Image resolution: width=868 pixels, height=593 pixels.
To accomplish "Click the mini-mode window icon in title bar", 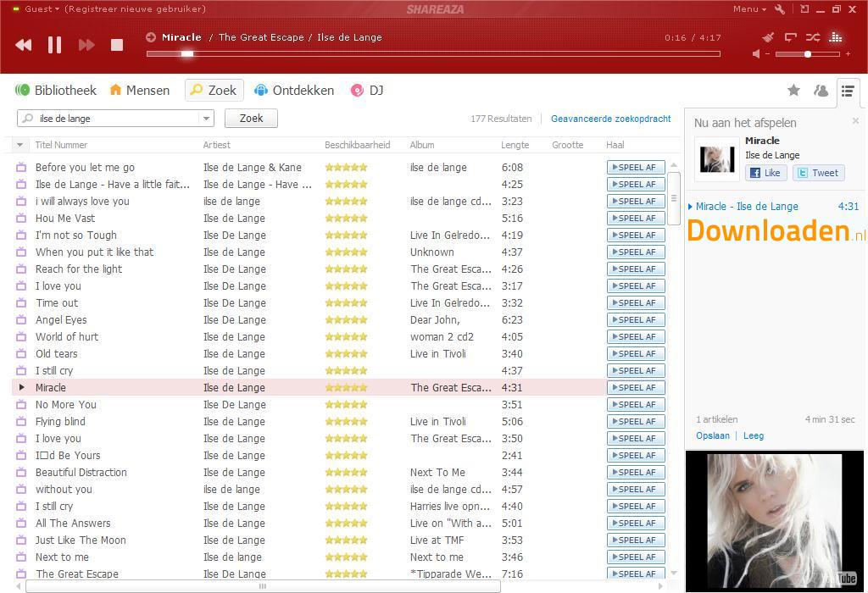I will click(804, 8).
